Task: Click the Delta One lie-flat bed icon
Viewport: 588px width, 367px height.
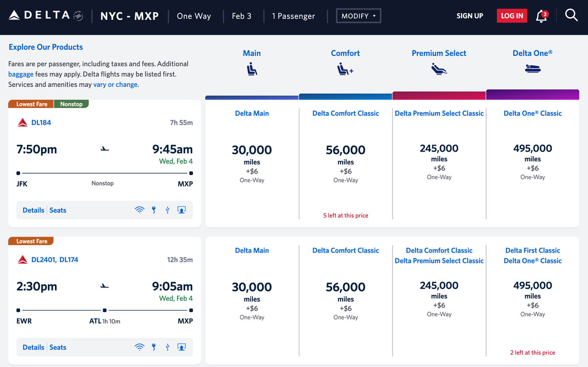Action: (533, 69)
